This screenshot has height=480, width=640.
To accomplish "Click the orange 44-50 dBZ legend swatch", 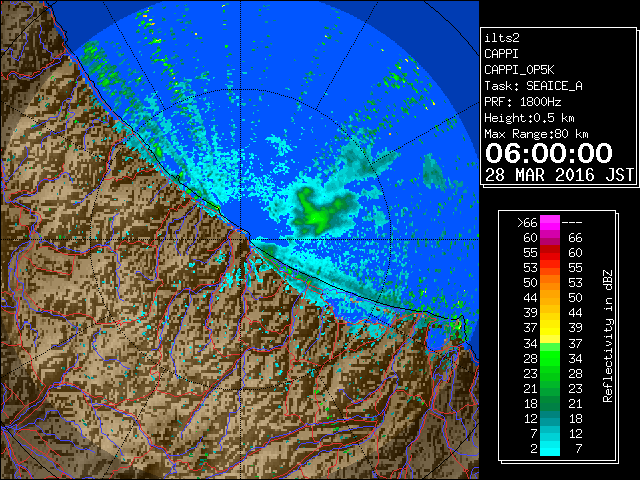I will [550, 298].
